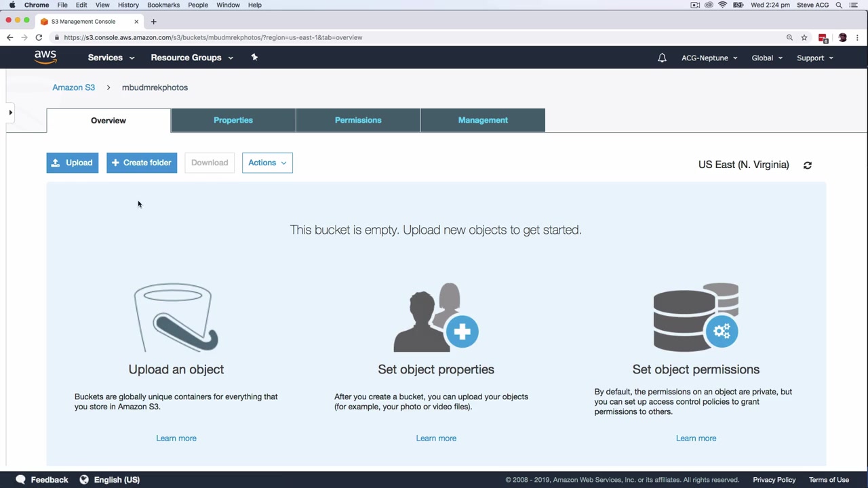
Task: Open the Window menu
Action: 228,5
